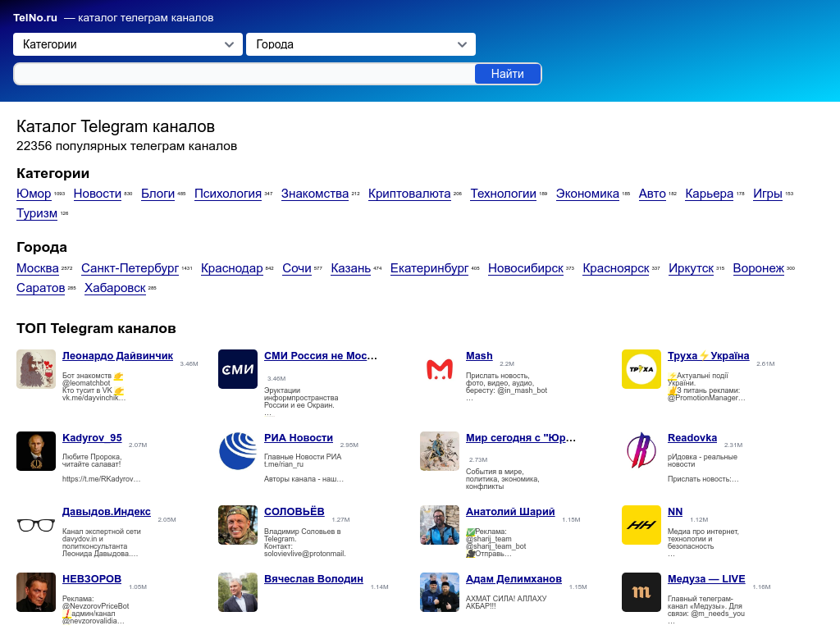Image resolution: width=840 pixels, height=630 pixels.
Task: Select the Казань city link
Action: click(351, 268)
